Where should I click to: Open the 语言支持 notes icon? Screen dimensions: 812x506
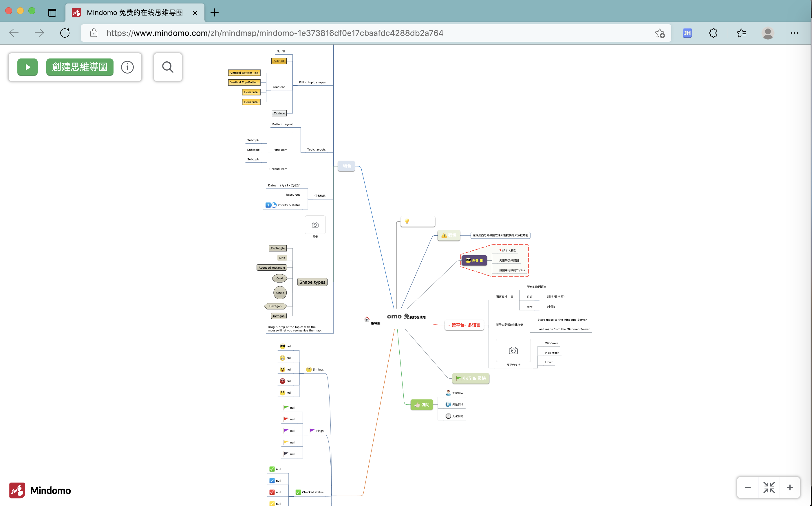(x=512, y=296)
